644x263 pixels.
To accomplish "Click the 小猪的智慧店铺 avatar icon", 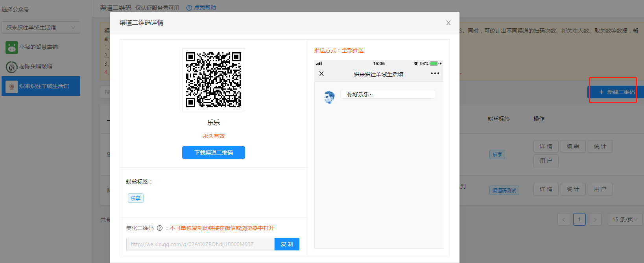I will click(x=12, y=47).
